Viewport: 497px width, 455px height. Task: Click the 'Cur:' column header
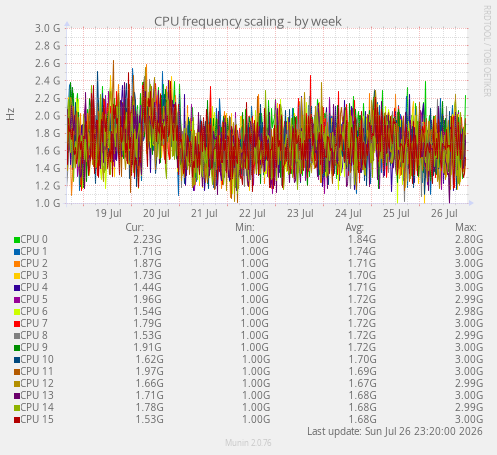[135, 227]
